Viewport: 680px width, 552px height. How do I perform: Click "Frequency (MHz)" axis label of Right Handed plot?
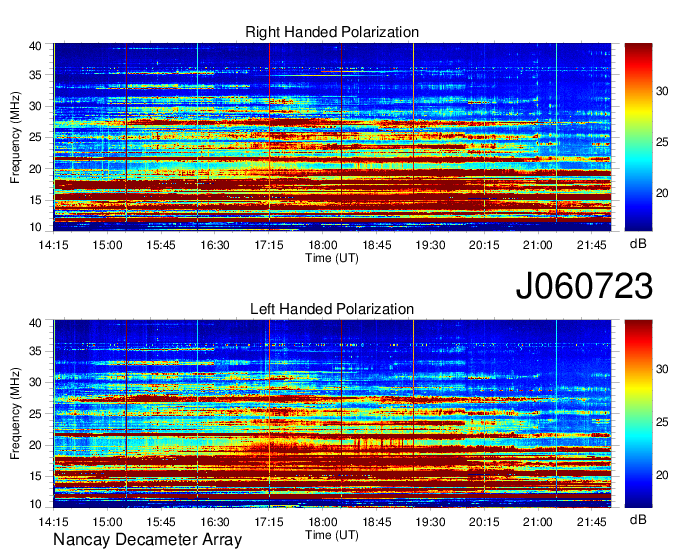[15, 137]
